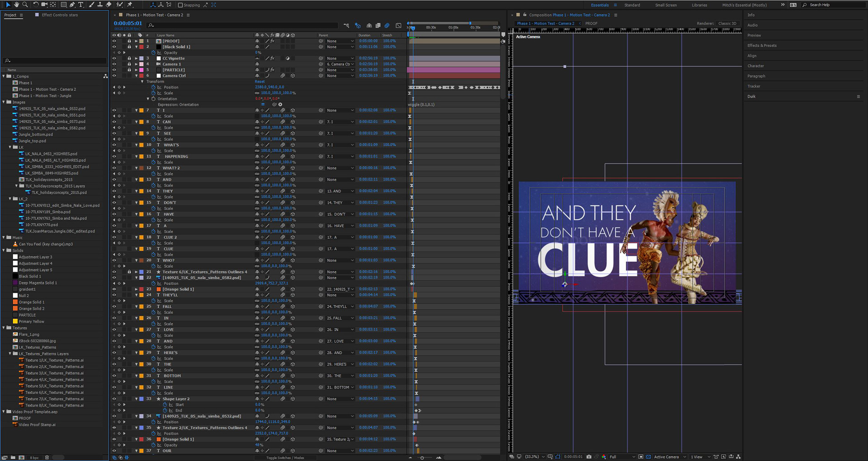Select the Horizontal Type tool
The image size is (868, 461).
coord(81,5)
